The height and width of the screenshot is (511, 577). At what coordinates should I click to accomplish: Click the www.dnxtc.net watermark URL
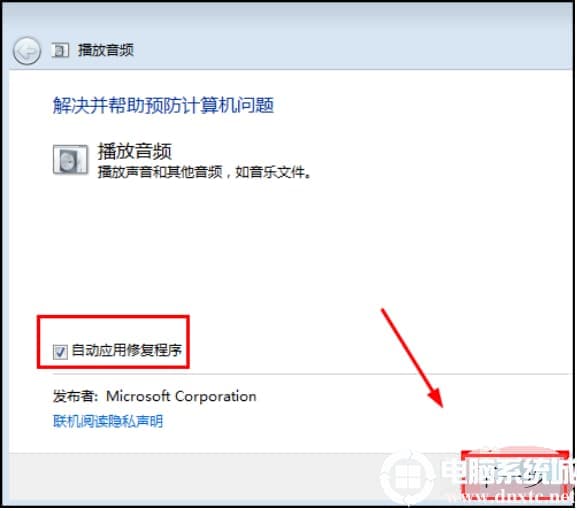pyautogui.click(x=511, y=497)
